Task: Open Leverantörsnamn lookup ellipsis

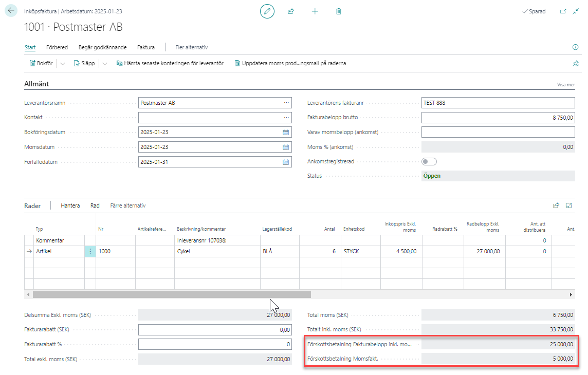Action: coord(286,103)
